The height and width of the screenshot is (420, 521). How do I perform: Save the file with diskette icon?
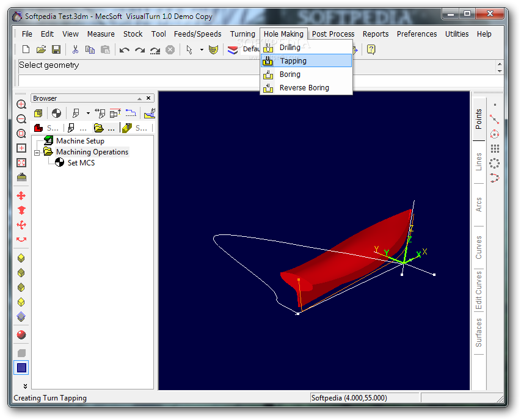click(x=56, y=50)
